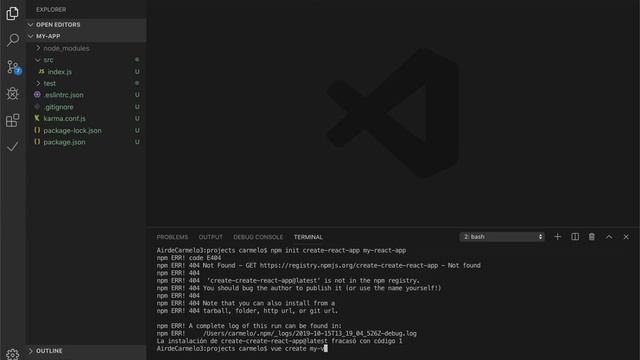Click the Karma icon beside karma.conf.js
Image resolution: width=640 pixels, height=360 pixels.
(37, 118)
